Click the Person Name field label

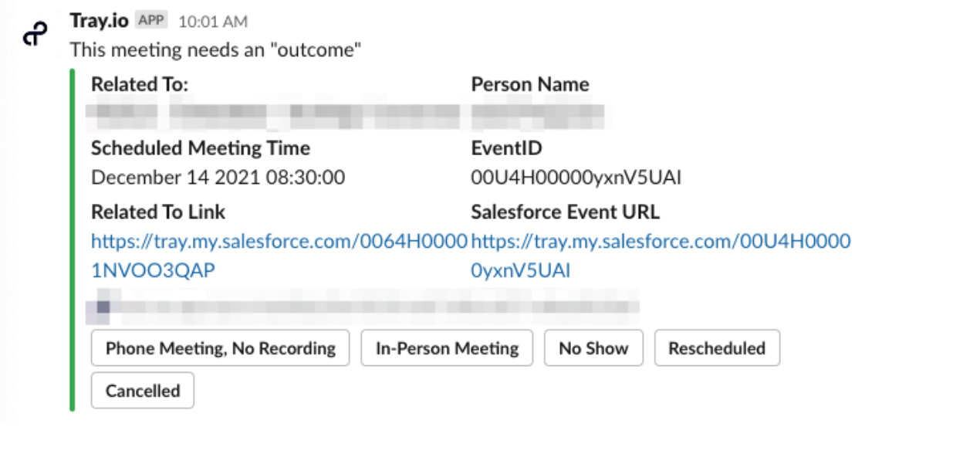tap(530, 84)
